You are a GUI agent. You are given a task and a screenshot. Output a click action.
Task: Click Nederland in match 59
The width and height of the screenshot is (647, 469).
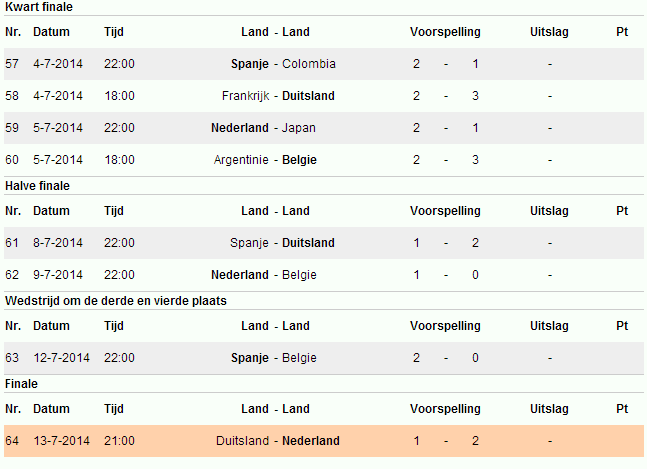tap(240, 128)
